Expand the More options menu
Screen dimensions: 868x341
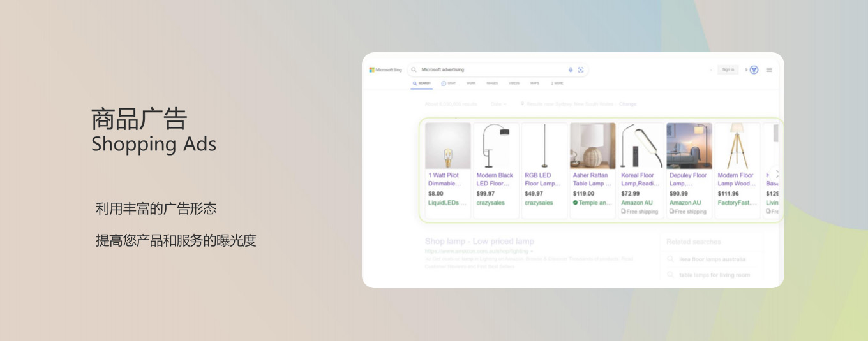pos(557,83)
